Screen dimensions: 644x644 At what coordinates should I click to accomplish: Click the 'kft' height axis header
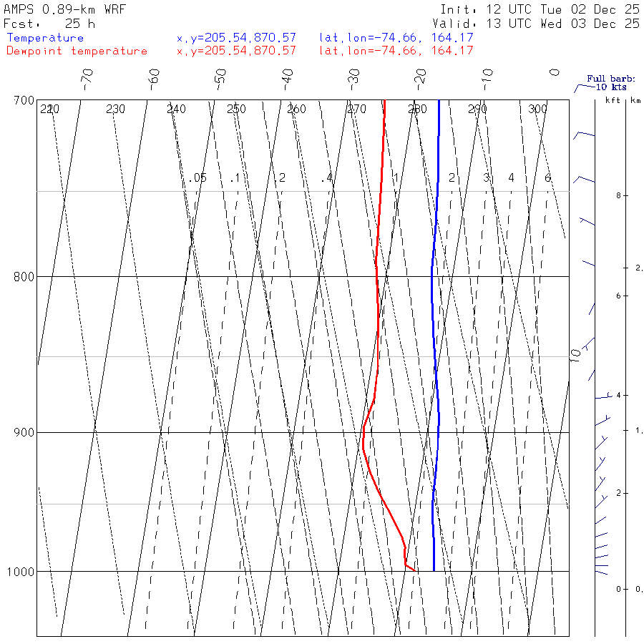tap(613, 101)
